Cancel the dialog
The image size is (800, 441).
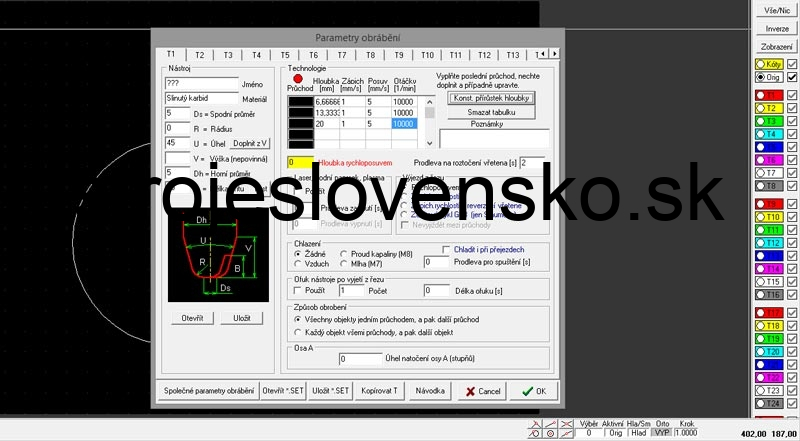(482, 391)
